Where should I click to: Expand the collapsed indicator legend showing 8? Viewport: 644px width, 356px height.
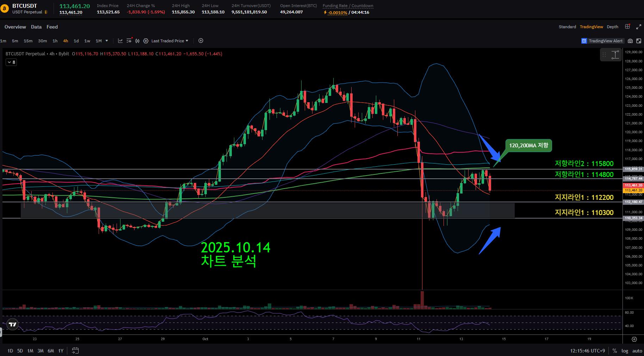(x=11, y=62)
